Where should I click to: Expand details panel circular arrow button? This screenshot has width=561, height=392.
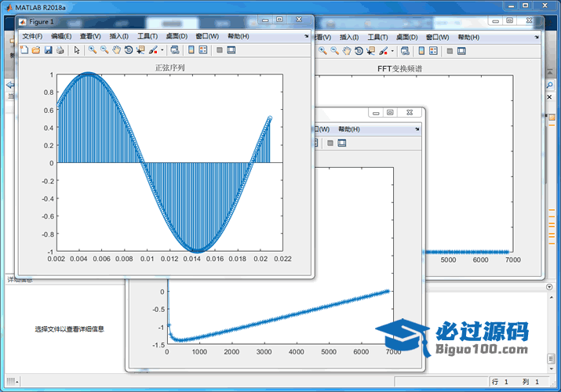click(549, 287)
